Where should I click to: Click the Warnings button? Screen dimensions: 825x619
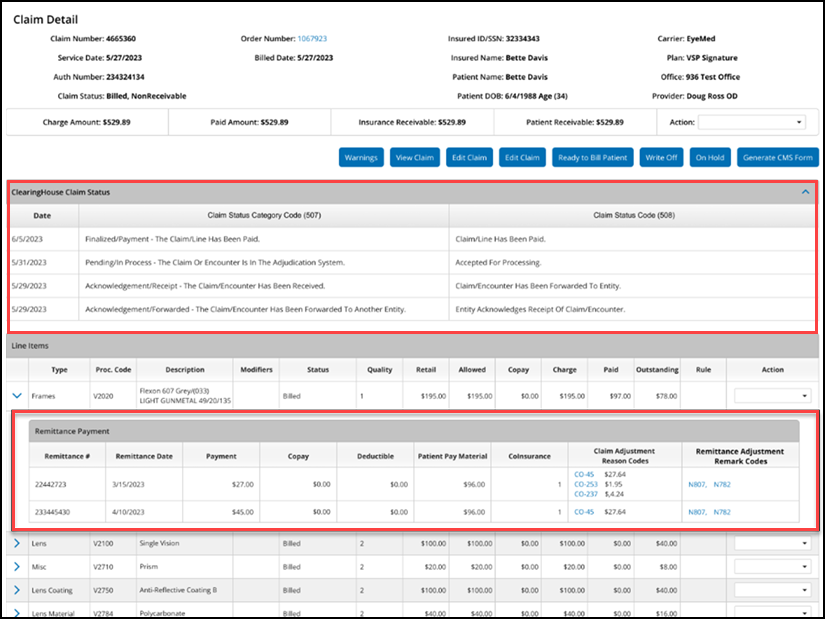click(361, 157)
